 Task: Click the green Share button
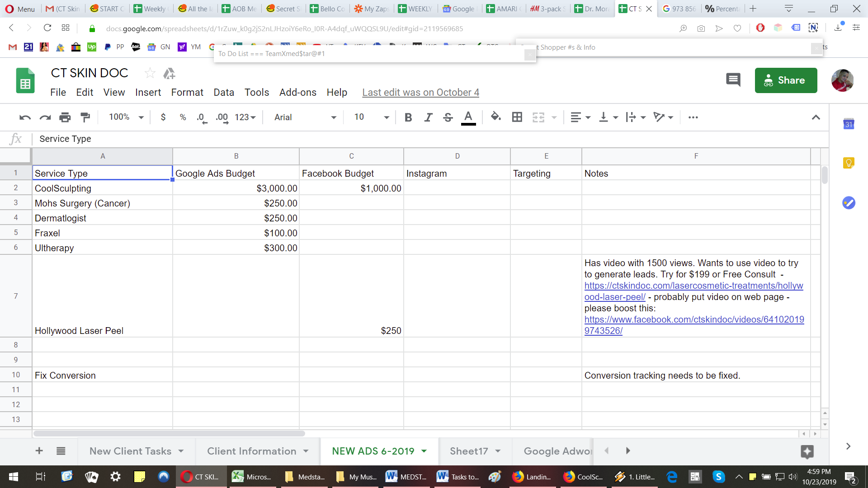[786, 80]
